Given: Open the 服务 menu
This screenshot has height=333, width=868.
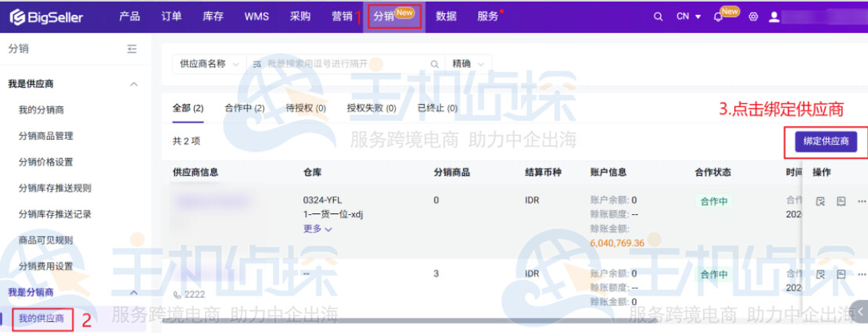Looking at the screenshot, I should [x=488, y=16].
